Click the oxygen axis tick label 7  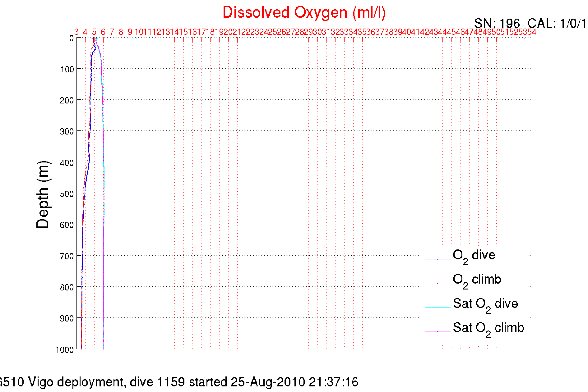pos(112,32)
